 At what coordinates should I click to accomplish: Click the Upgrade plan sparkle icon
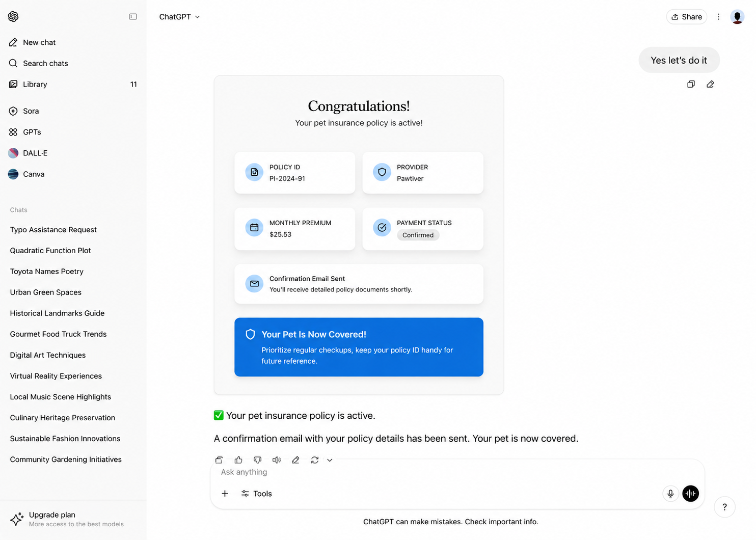[x=17, y=519]
